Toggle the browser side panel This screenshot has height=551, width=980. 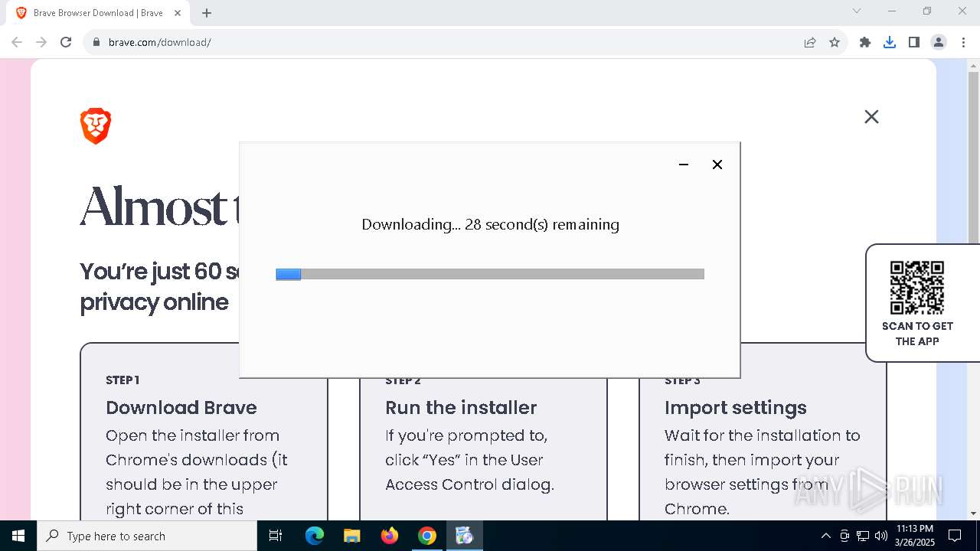point(914,42)
